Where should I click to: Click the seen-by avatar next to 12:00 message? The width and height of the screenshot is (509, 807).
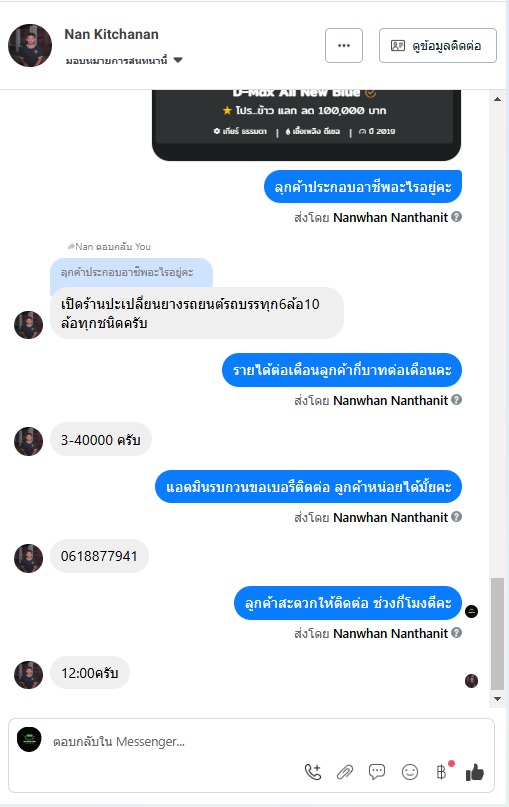coord(471,681)
